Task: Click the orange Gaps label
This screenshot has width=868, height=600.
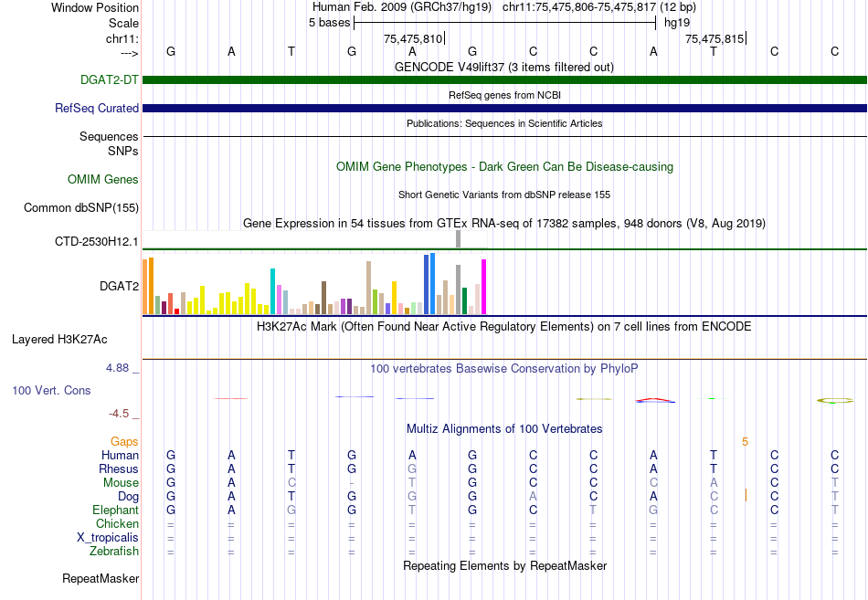Action: [x=124, y=441]
